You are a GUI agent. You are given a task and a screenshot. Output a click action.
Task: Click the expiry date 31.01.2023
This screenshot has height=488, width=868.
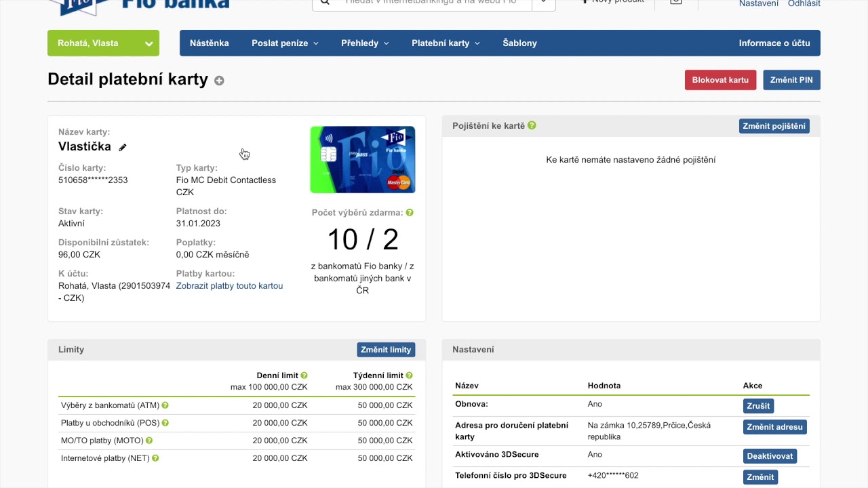pos(198,224)
